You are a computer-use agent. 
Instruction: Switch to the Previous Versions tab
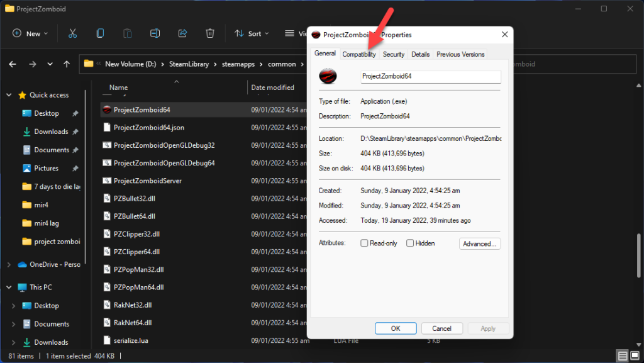(x=460, y=54)
